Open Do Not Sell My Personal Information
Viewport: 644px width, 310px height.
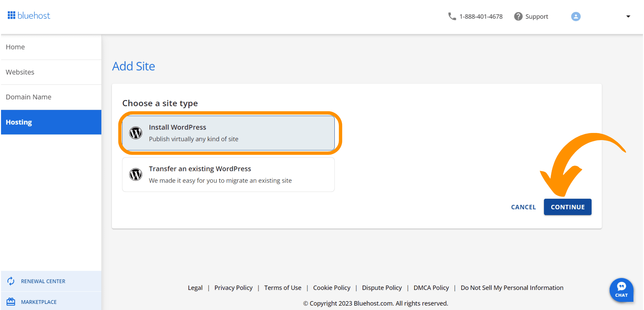coord(512,288)
